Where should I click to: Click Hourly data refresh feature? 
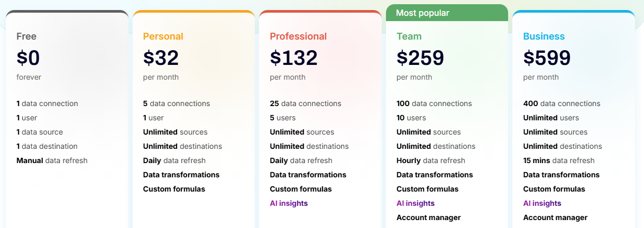[431, 160]
